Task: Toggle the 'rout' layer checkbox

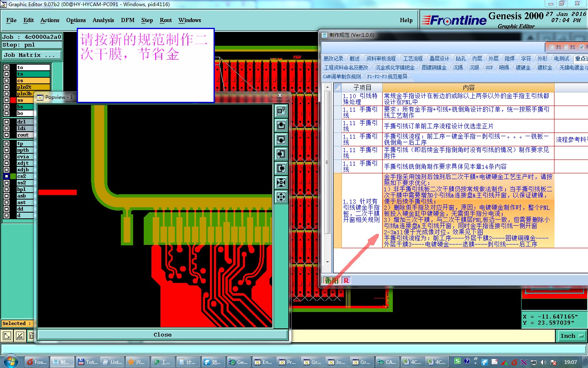Action: tap(7, 135)
